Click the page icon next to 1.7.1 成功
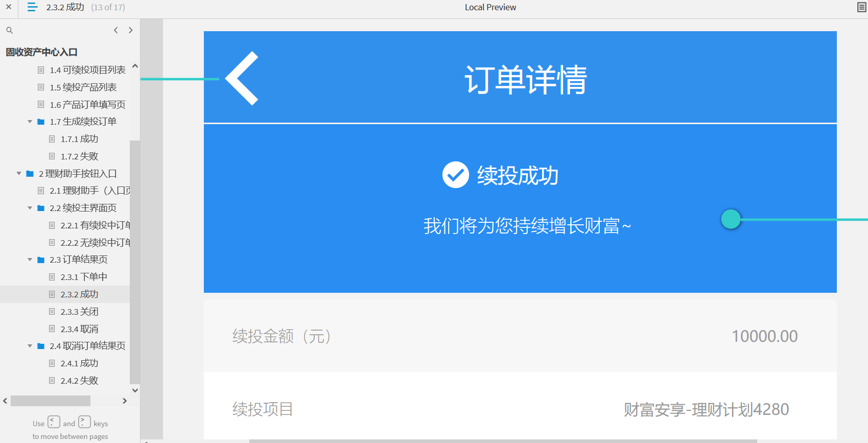 click(52, 139)
